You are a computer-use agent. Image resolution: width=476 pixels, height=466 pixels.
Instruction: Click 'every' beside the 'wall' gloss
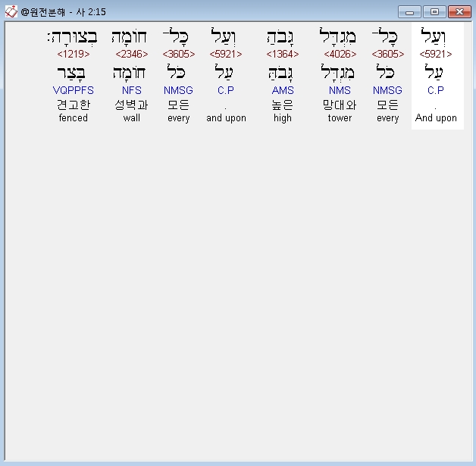(179, 118)
